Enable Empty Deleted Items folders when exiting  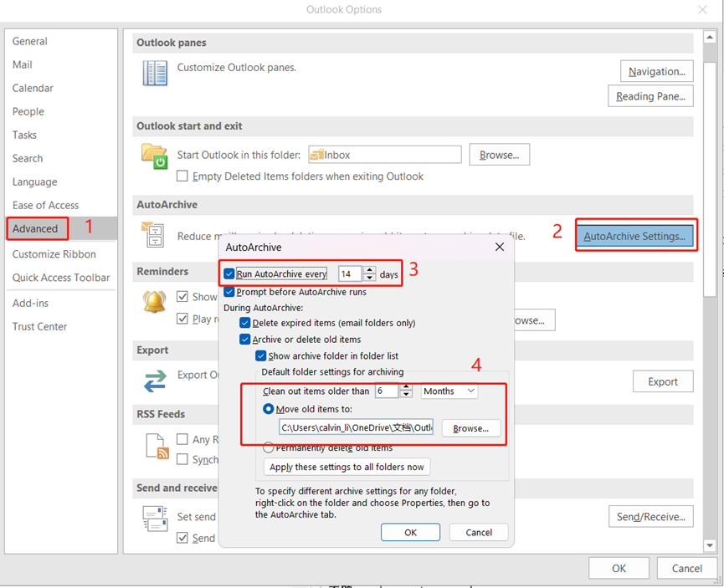pyautogui.click(x=182, y=176)
